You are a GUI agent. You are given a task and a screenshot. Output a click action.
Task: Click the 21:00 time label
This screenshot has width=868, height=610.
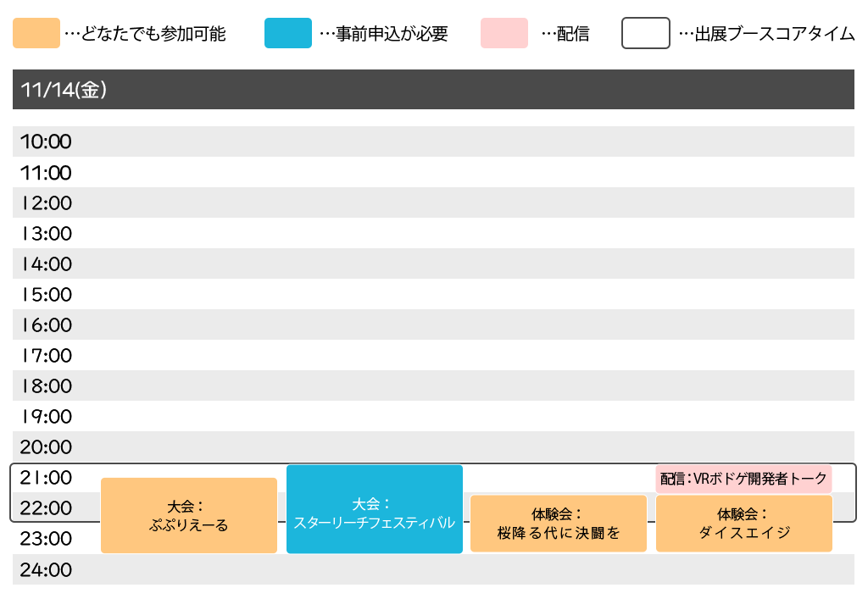(46, 478)
